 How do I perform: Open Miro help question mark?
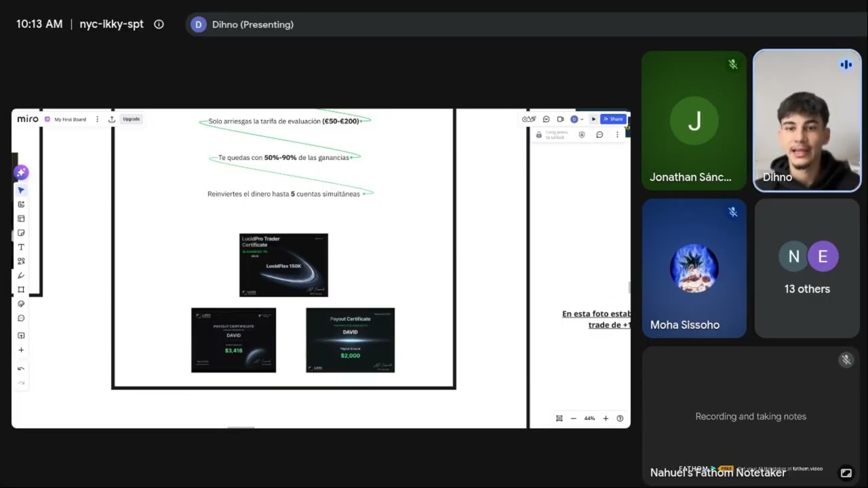click(x=620, y=418)
